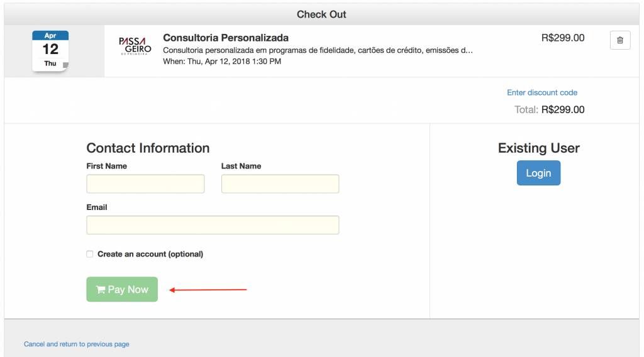Cancel and return to previous page

[x=76, y=344]
